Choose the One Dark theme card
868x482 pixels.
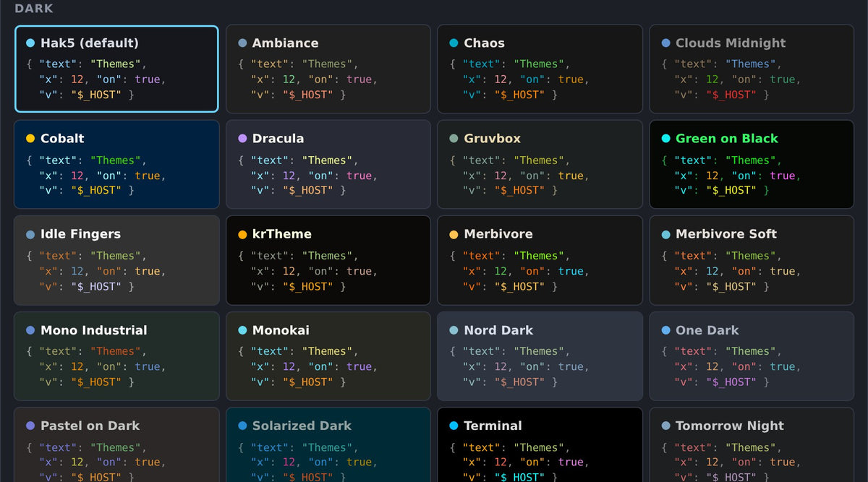tap(752, 356)
